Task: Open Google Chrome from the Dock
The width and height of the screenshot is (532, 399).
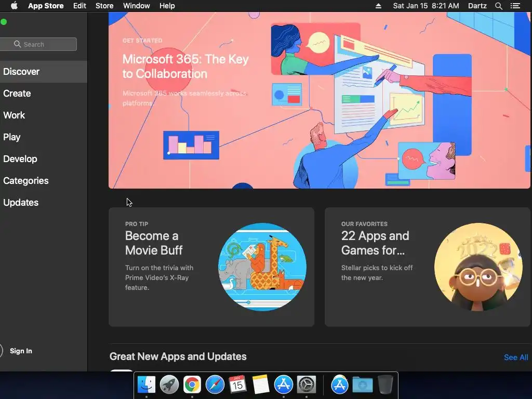Action: pos(192,385)
